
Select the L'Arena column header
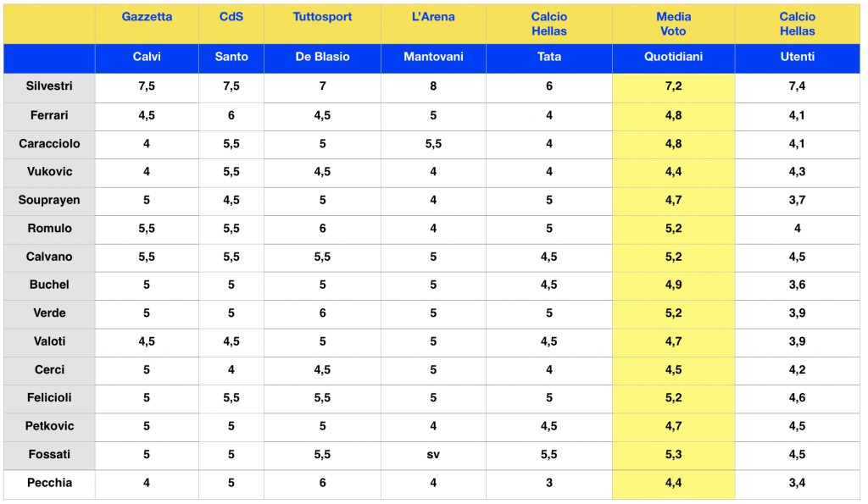click(433, 17)
